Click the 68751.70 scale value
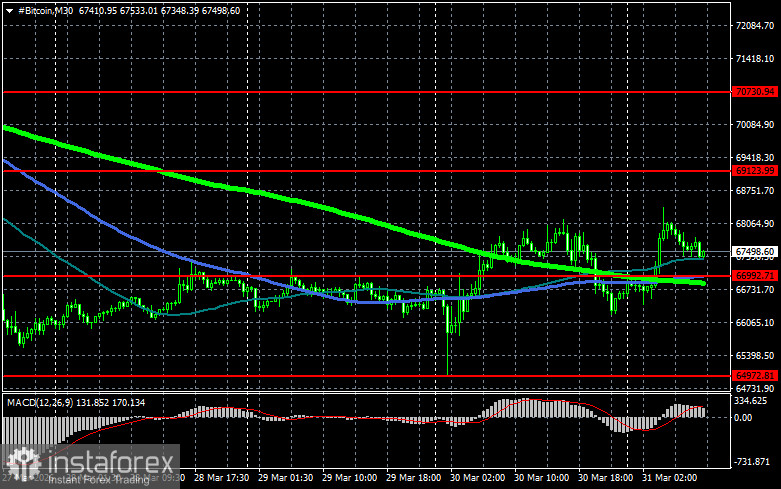The image size is (781, 489). tap(755, 191)
